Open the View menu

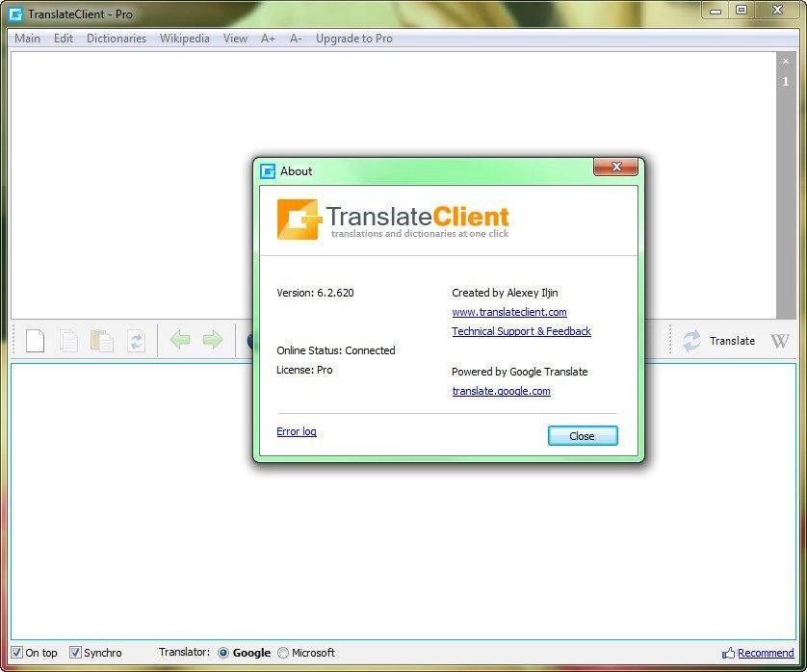(235, 39)
